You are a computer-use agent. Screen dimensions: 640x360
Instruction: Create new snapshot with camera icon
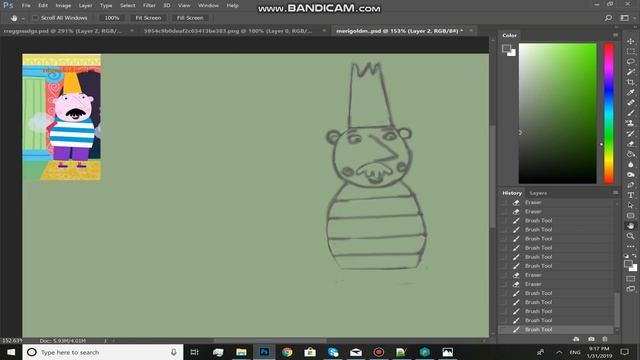(591, 339)
